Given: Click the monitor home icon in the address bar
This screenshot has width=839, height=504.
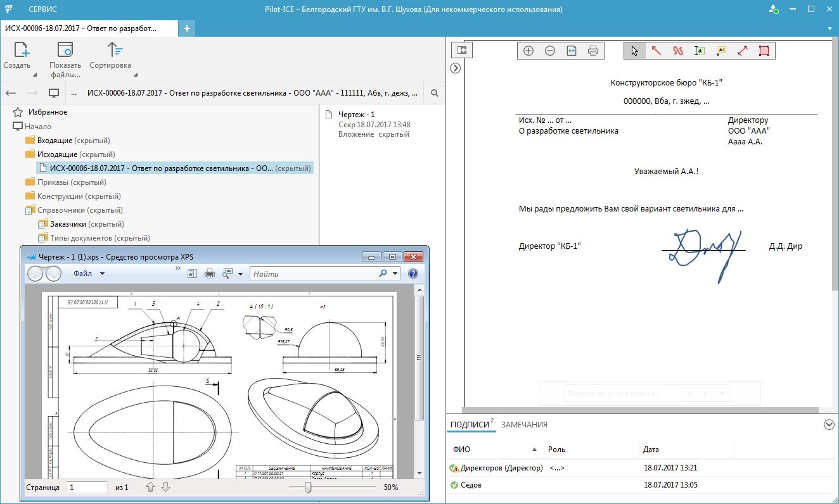Looking at the screenshot, I should [x=54, y=93].
